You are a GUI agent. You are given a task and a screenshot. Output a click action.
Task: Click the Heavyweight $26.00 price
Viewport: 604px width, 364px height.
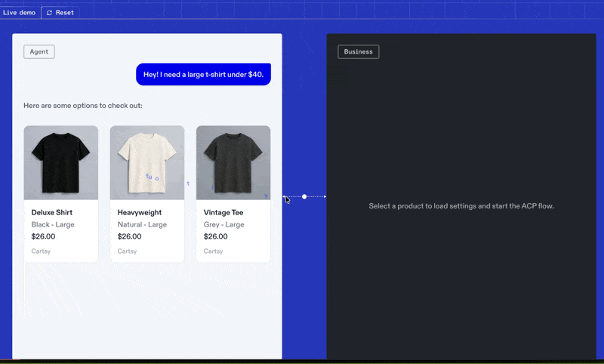129,236
